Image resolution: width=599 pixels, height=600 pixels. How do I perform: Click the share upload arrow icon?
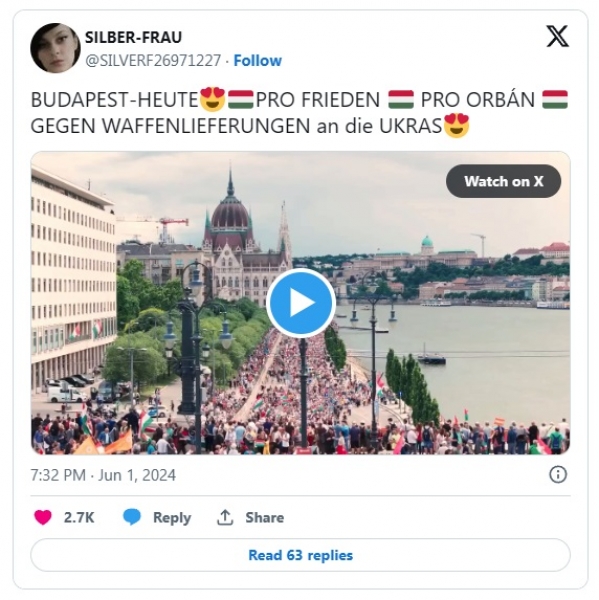click(225, 517)
